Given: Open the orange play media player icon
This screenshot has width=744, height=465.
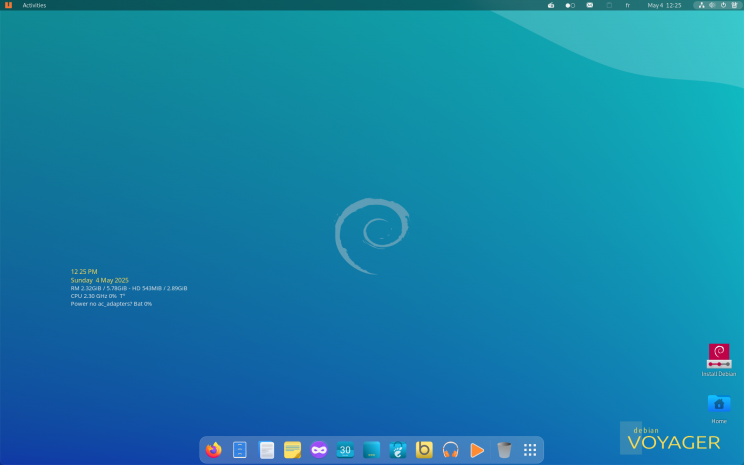Looking at the screenshot, I should (x=477, y=450).
